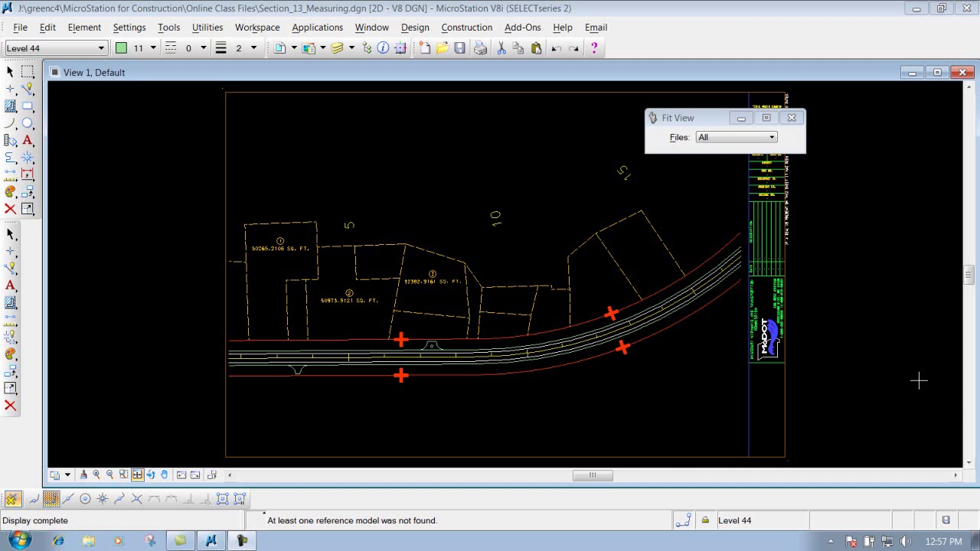Click the Cut scissors icon

tap(501, 48)
